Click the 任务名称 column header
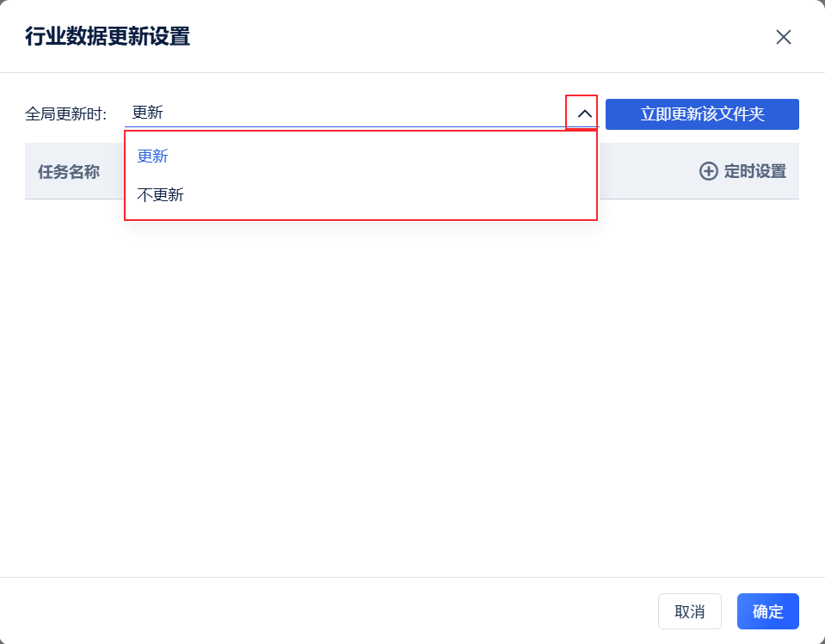Image resolution: width=825 pixels, height=644 pixels. [x=69, y=171]
